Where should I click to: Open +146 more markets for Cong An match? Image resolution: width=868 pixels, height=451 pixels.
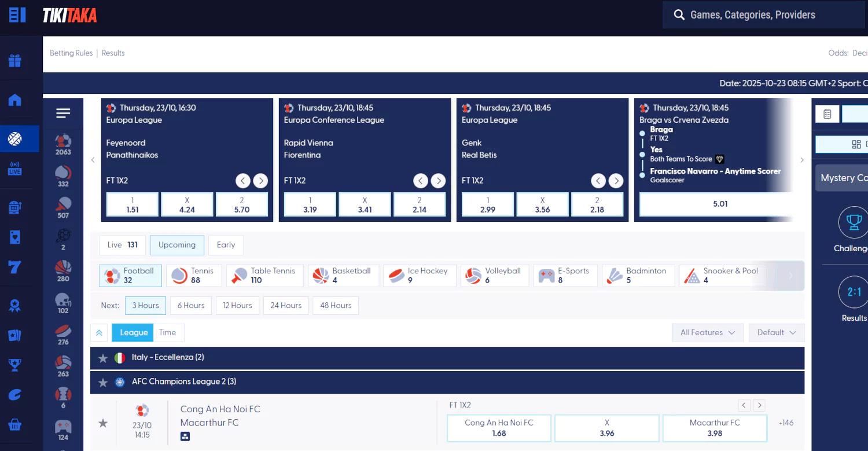pyautogui.click(x=786, y=423)
